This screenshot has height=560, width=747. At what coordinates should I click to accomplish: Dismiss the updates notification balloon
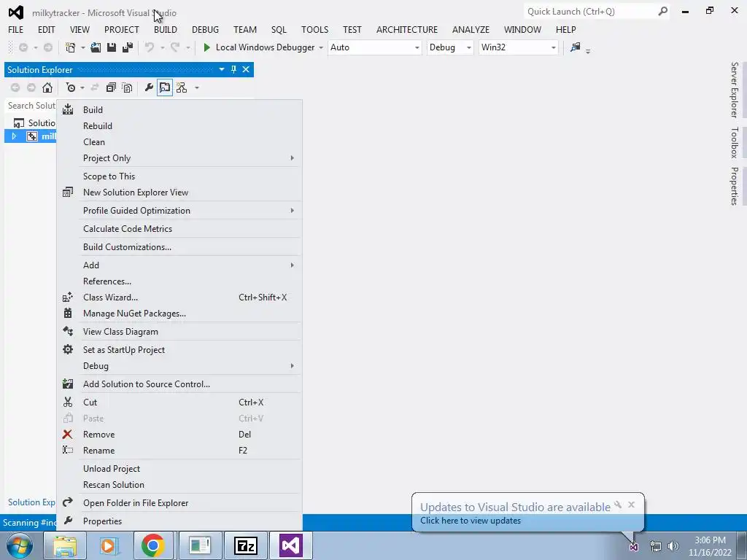click(x=631, y=505)
